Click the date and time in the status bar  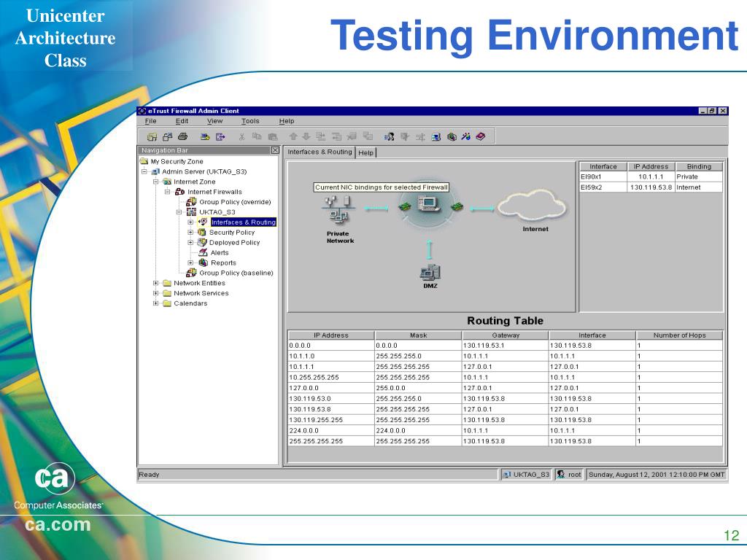(x=657, y=474)
